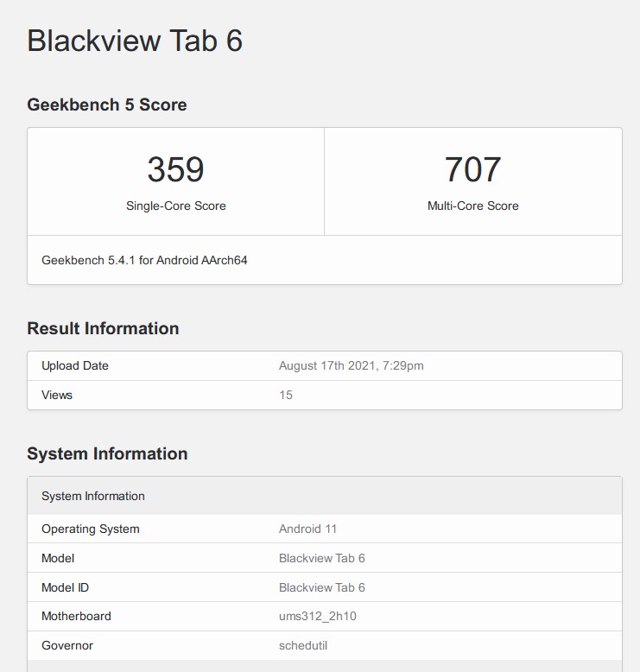The height and width of the screenshot is (672, 640).
Task: Select the 'Geekbench 5 Score' heading
Action: [x=107, y=105]
